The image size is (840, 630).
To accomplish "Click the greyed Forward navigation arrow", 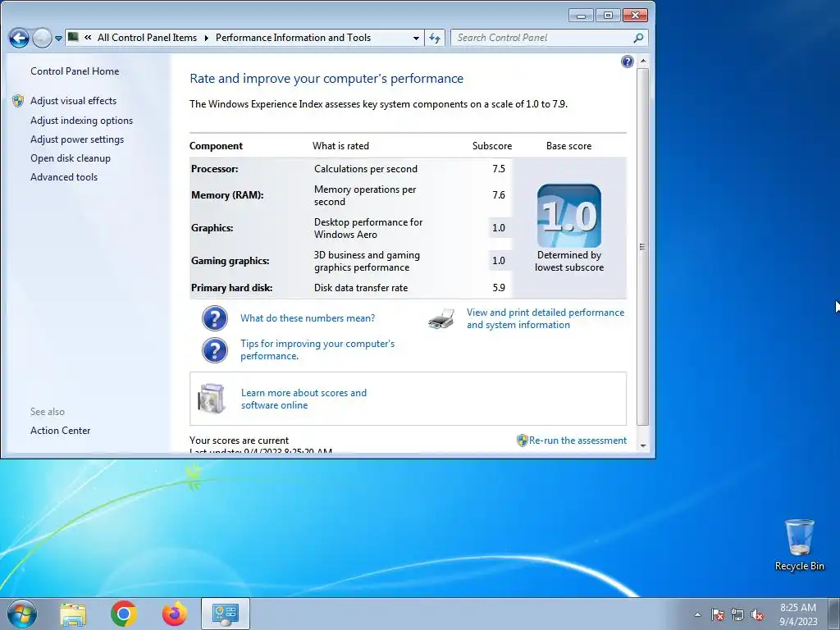I will (42, 38).
